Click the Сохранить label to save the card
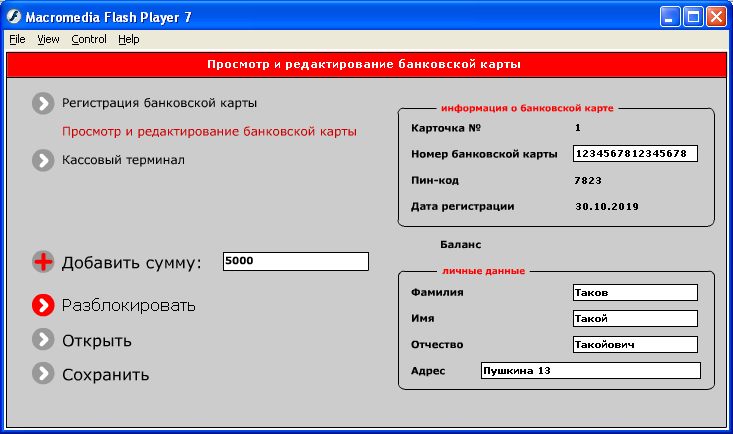 click(x=106, y=375)
